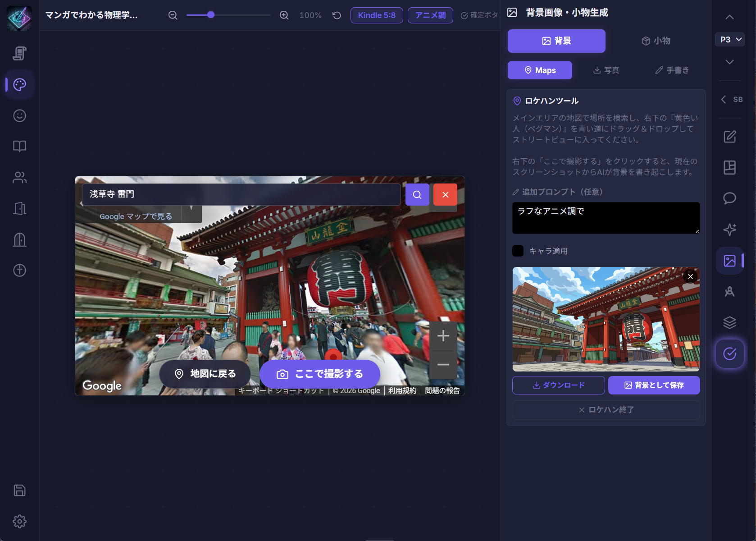Download the generated background via ダウンロード
The height and width of the screenshot is (541, 756).
(558, 385)
